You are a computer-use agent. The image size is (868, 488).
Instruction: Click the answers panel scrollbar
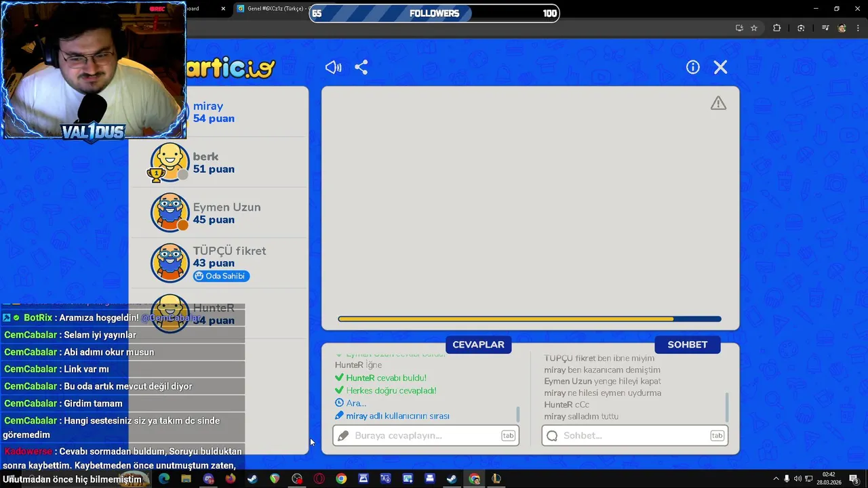(518, 413)
